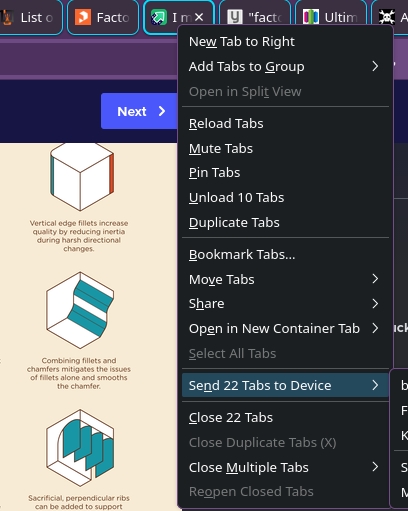Choose New Tab to Right

[285, 42]
